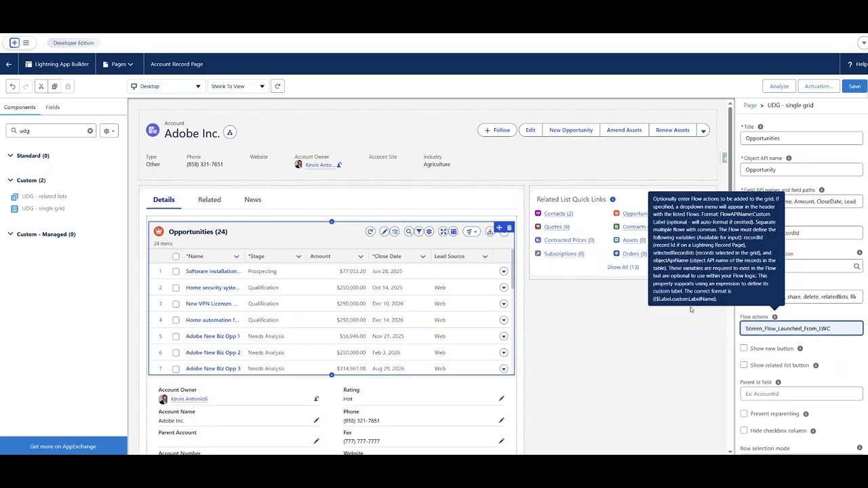868x488 pixels.
Task: Refresh the canvas with the reload button
Action: pyautogui.click(x=277, y=86)
